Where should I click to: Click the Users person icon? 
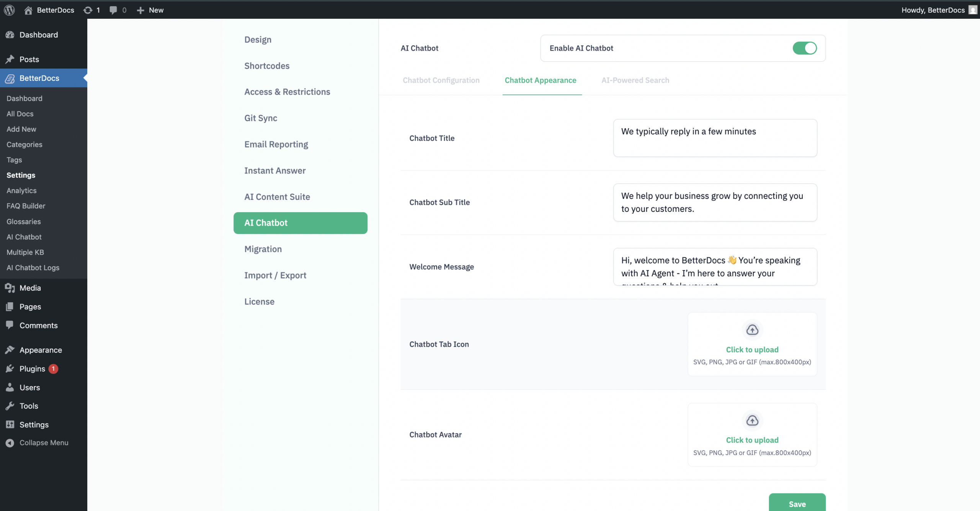click(x=10, y=387)
